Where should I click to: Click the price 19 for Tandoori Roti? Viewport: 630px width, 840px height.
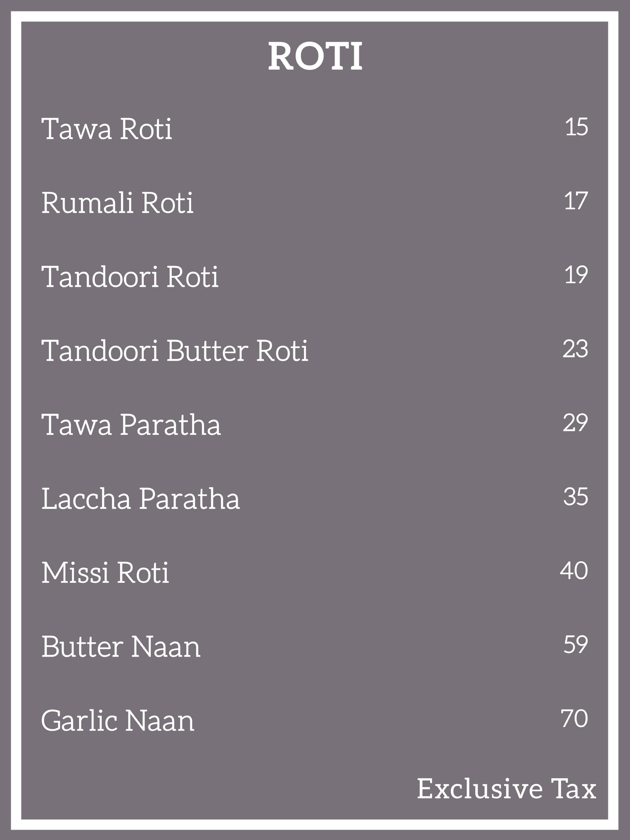coord(577,275)
